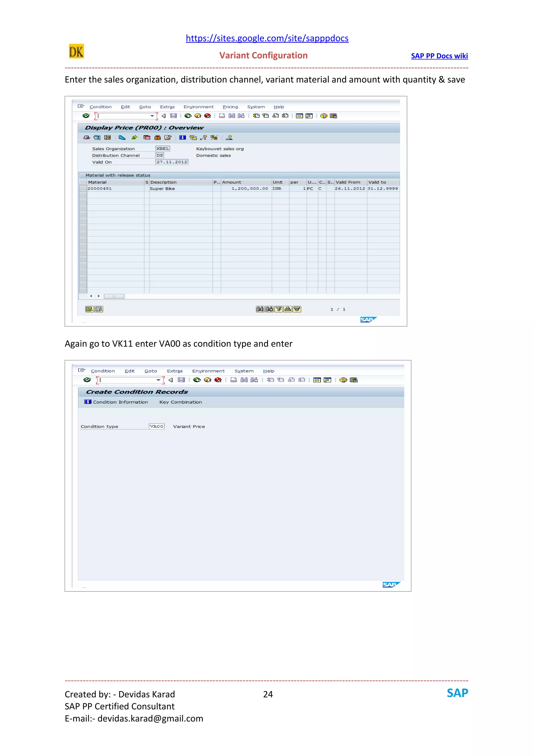Click the Create New Session icon in Display Price window
The height and width of the screenshot is (756, 534).
(299, 116)
